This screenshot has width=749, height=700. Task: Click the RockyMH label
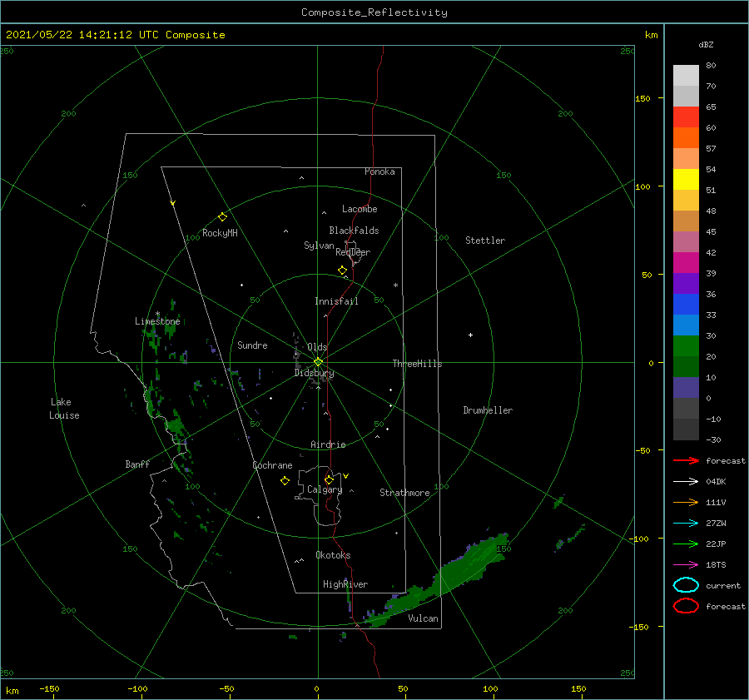coord(220,233)
